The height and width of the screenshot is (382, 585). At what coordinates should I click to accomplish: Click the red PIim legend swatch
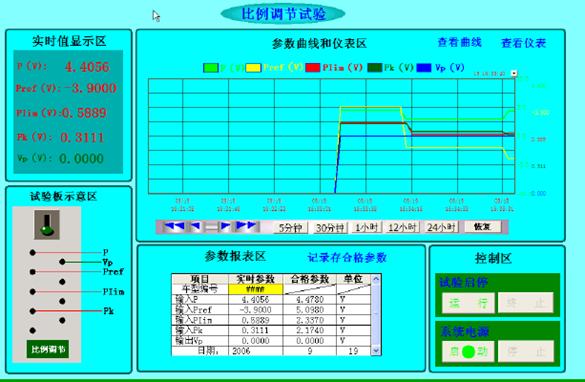pyautogui.click(x=313, y=68)
